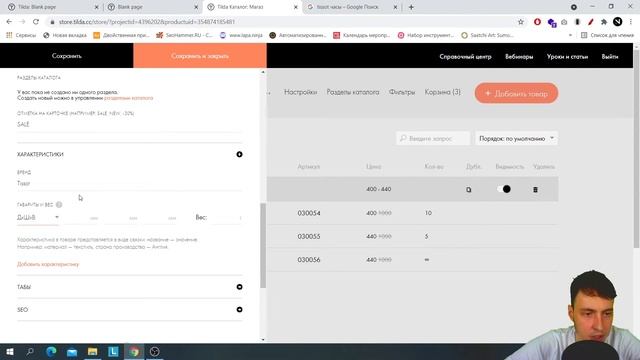Click the Сохранить button
This screenshot has height=360, width=640.
coord(67,56)
